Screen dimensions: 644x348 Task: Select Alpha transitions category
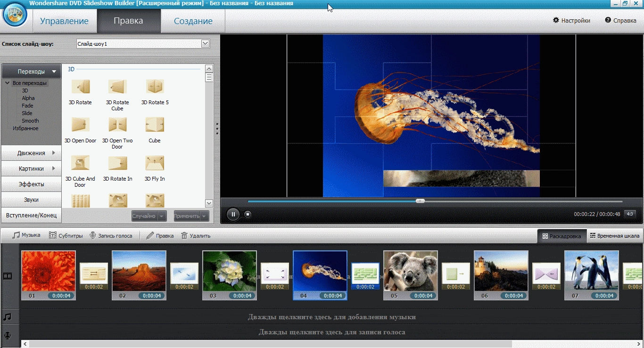28,98
